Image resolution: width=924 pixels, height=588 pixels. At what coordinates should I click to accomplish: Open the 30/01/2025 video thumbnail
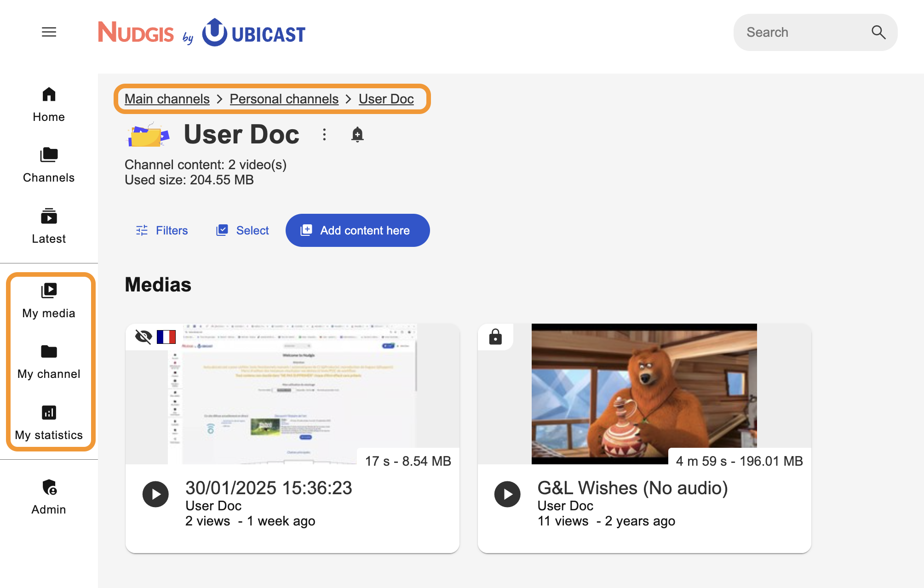pyautogui.click(x=293, y=394)
